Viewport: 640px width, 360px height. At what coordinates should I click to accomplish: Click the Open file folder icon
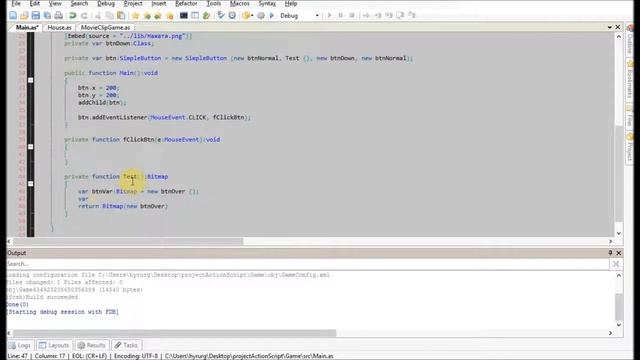pyautogui.click(x=24, y=16)
